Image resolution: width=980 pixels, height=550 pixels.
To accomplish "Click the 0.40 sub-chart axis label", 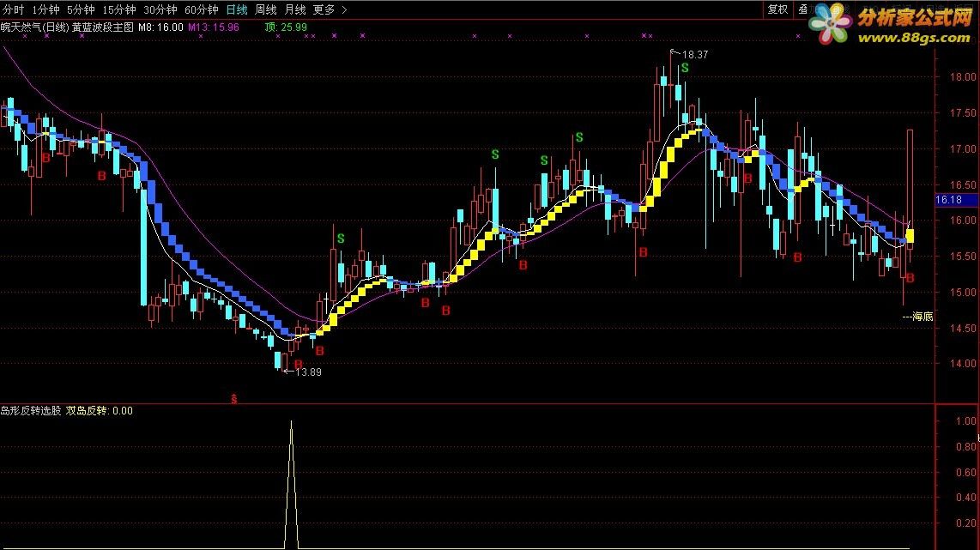I will click(966, 498).
